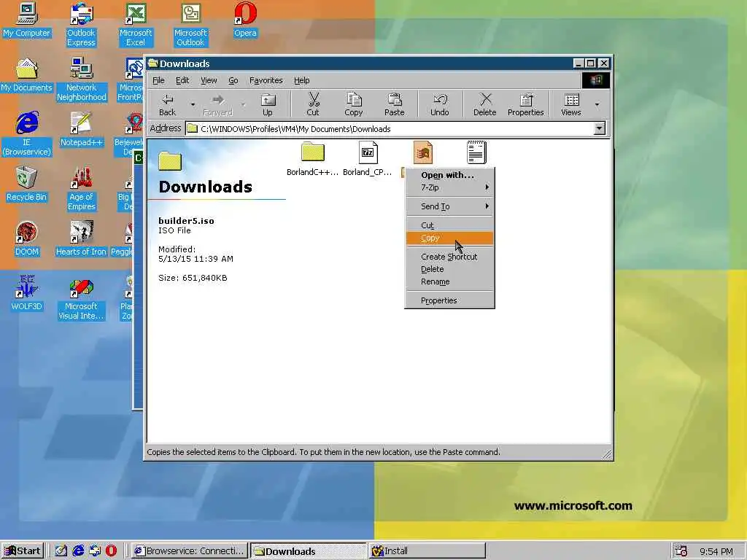Open DOOM desktop shortcut
This screenshot has height=560, width=747.
[27, 239]
